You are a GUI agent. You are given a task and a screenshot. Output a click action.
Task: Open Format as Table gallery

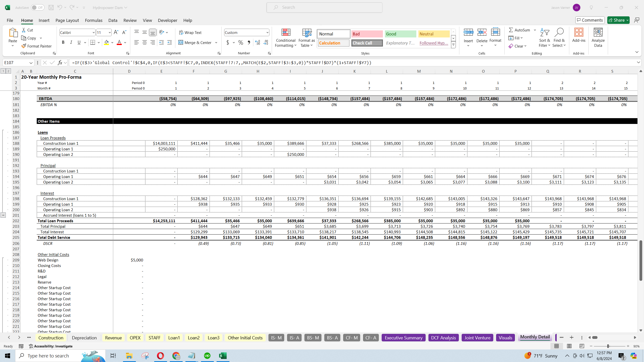(x=307, y=38)
